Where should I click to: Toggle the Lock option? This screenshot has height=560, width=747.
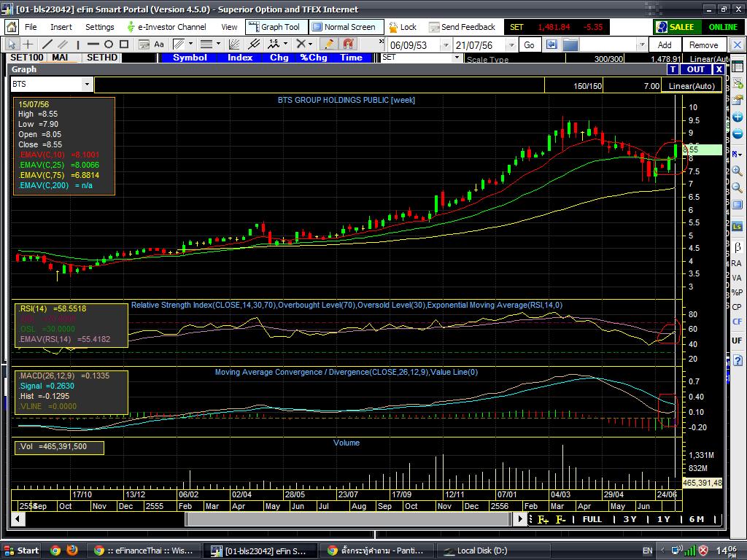[402, 27]
